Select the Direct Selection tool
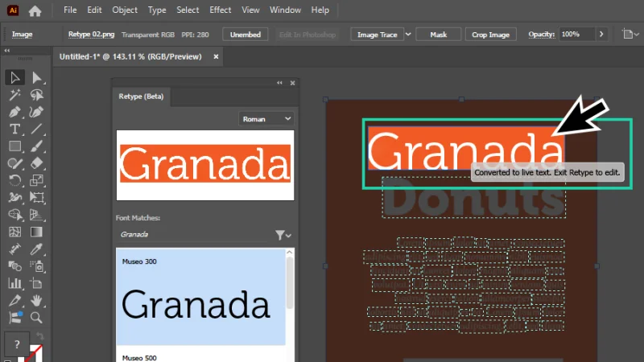The height and width of the screenshot is (362, 644). pyautogui.click(x=36, y=77)
